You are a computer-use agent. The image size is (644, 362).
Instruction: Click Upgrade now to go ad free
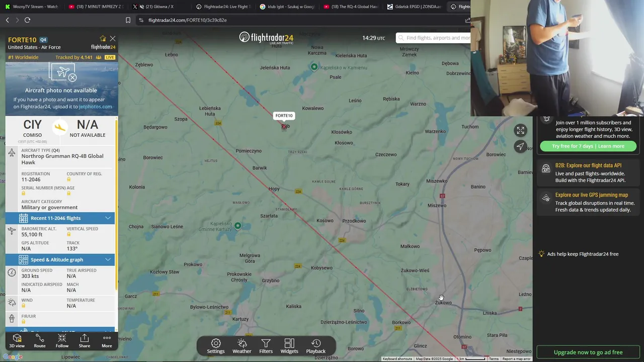[x=588, y=352]
